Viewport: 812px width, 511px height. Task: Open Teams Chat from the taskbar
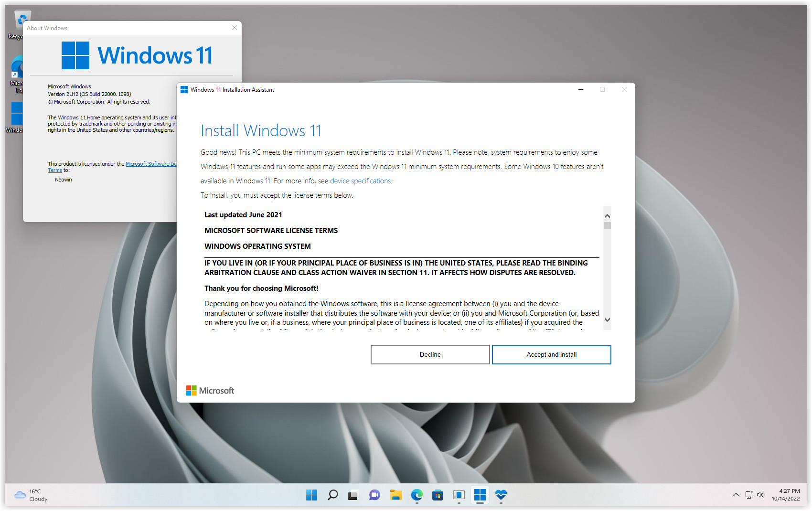click(374, 495)
